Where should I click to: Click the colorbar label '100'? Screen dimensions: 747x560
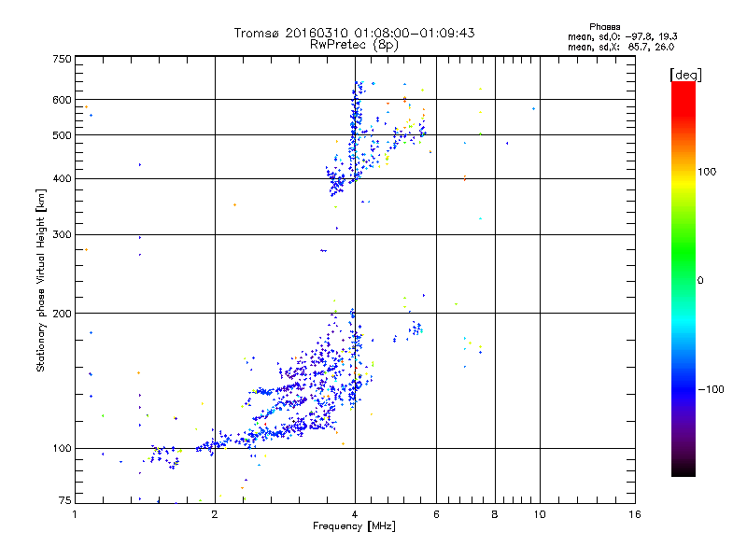point(707,172)
